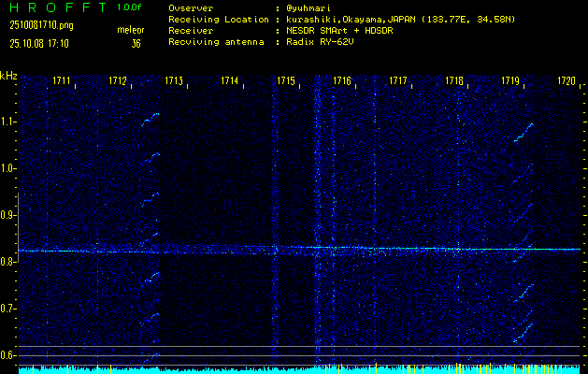Click the meteor echo at 1.1 kHz near 1719
The width and height of the screenshot is (588, 374).
click(x=523, y=133)
